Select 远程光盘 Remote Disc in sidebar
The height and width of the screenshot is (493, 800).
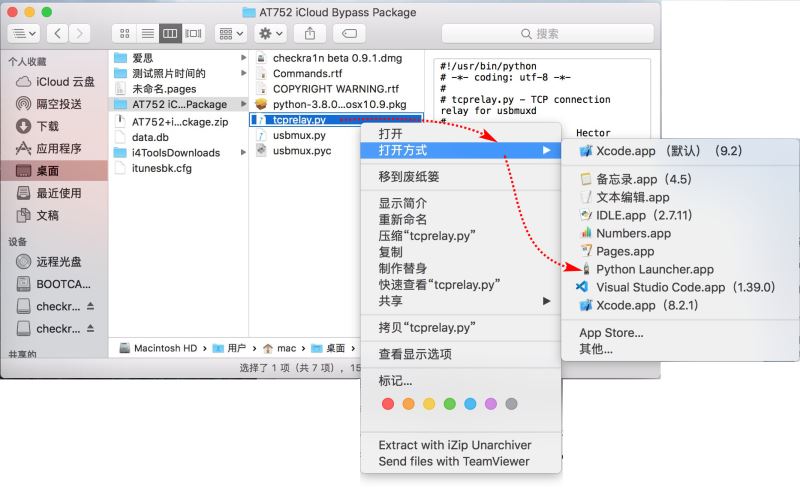point(55,262)
